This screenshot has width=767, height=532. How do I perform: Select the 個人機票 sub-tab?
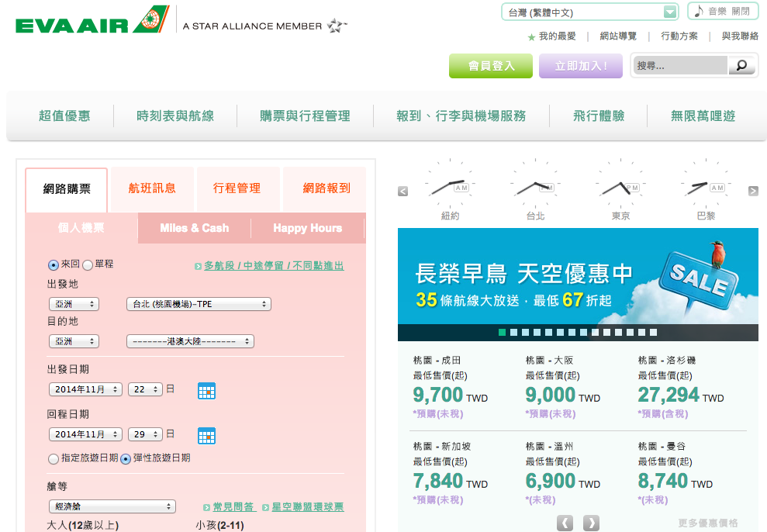coord(81,228)
